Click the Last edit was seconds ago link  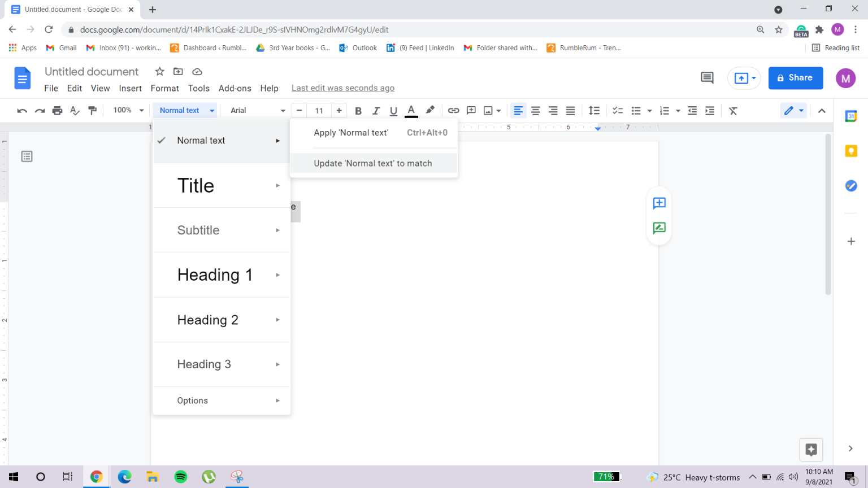pos(342,88)
